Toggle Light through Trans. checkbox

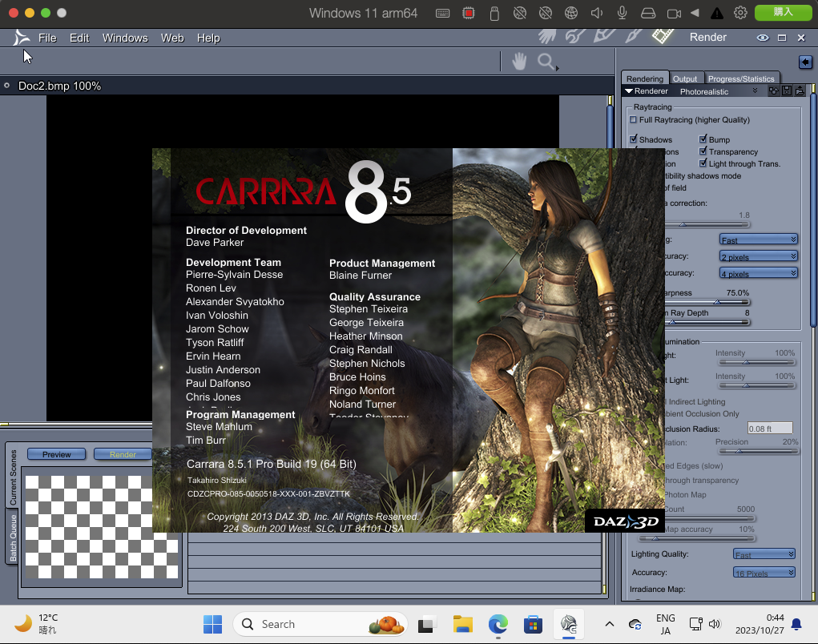point(703,163)
